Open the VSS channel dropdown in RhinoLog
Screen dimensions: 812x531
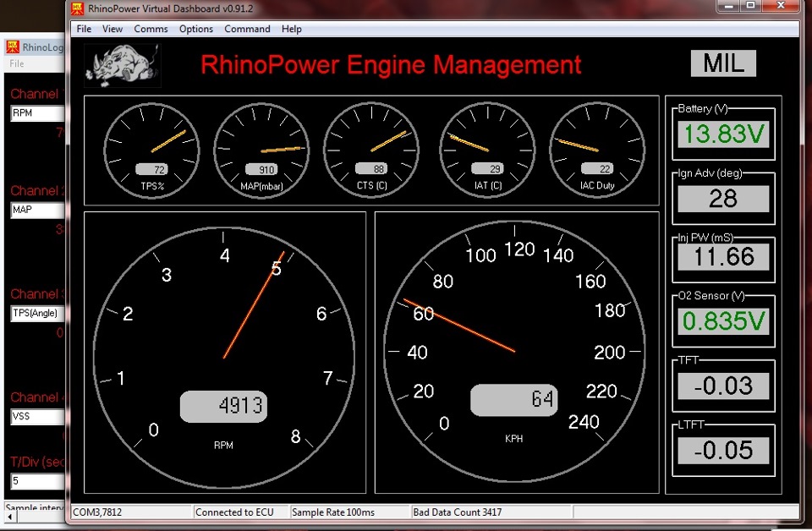[37, 416]
